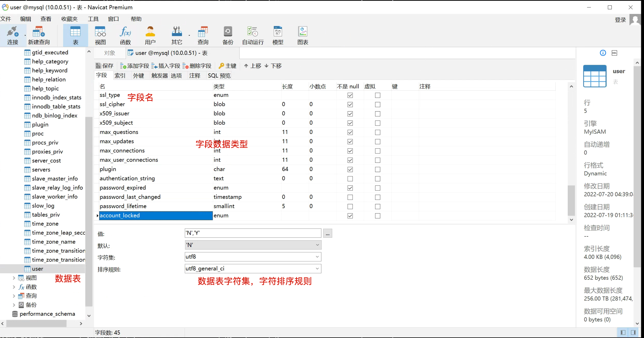Click the values field containing 'N','Y'
This screenshot has height=338, width=644.
point(253,233)
